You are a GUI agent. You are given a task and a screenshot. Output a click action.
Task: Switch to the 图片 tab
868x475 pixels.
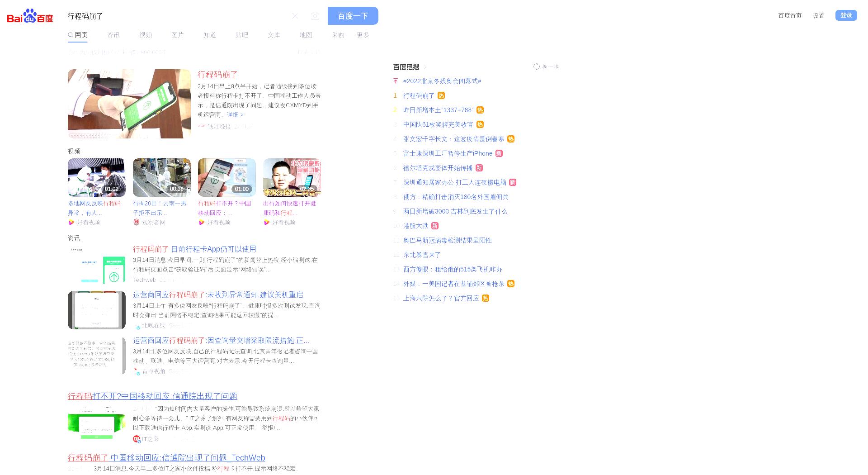(x=178, y=35)
